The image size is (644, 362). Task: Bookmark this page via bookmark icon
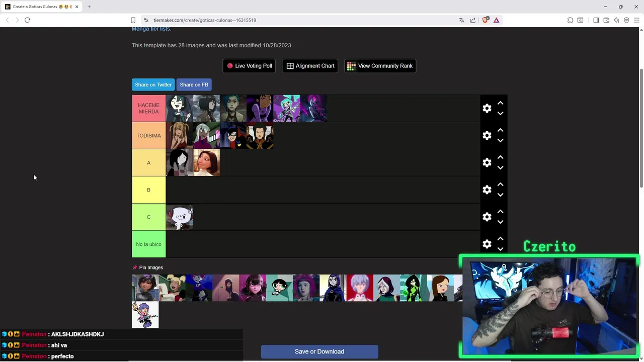click(x=133, y=20)
